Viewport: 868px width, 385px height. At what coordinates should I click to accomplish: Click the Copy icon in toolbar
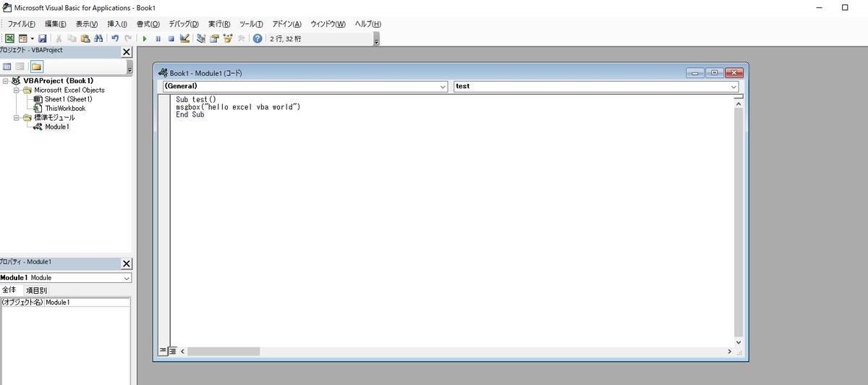click(x=72, y=38)
